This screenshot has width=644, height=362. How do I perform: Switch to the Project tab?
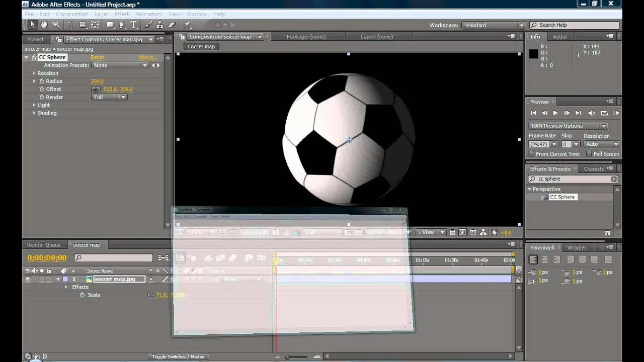coord(35,39)
